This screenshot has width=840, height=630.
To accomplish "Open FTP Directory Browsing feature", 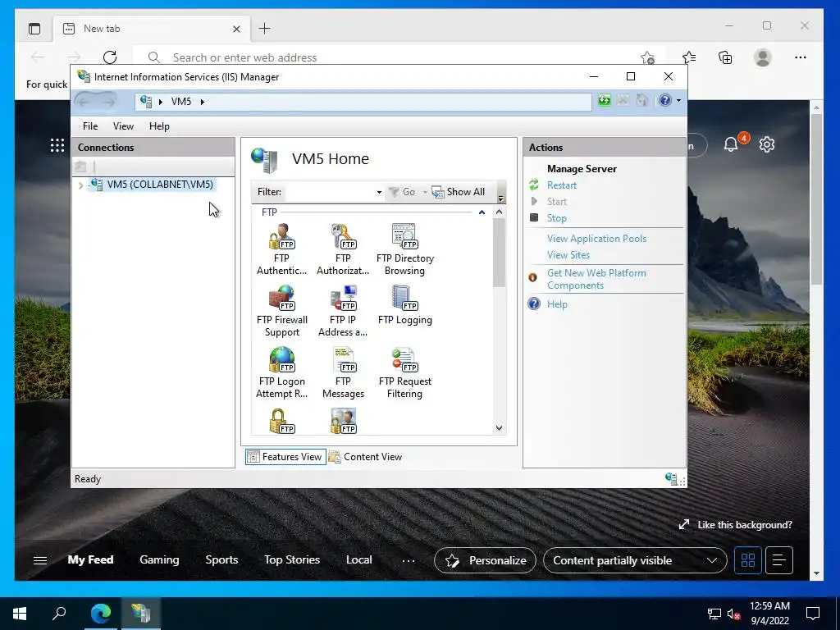I will pyautogui.click(x=404, y=249).
